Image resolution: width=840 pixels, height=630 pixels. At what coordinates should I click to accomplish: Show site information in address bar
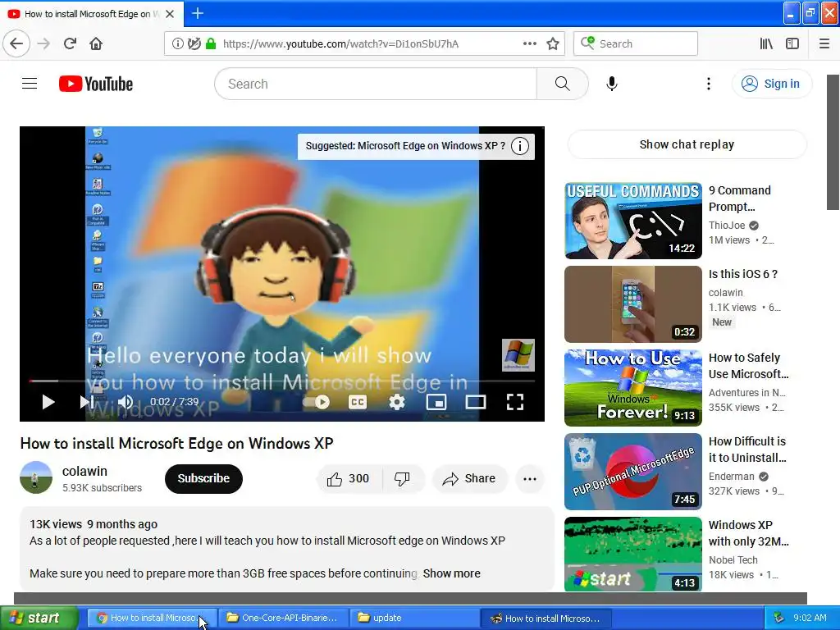(x=177, y=44)
